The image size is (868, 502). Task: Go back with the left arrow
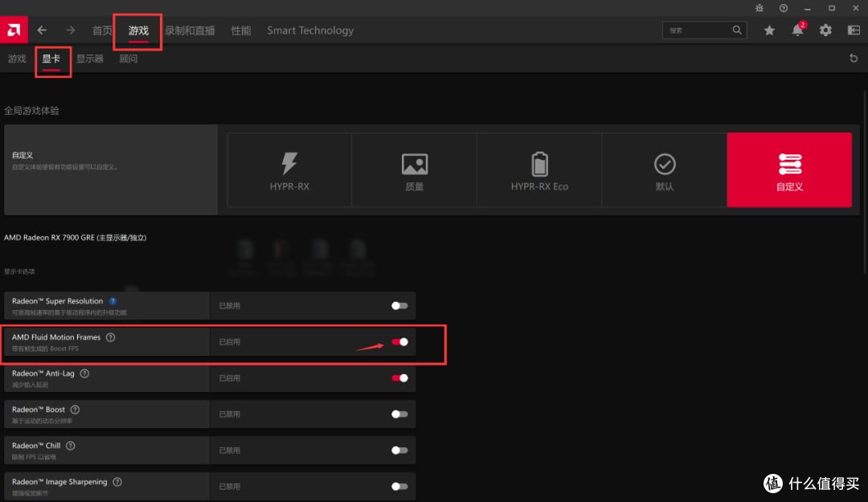42,30
